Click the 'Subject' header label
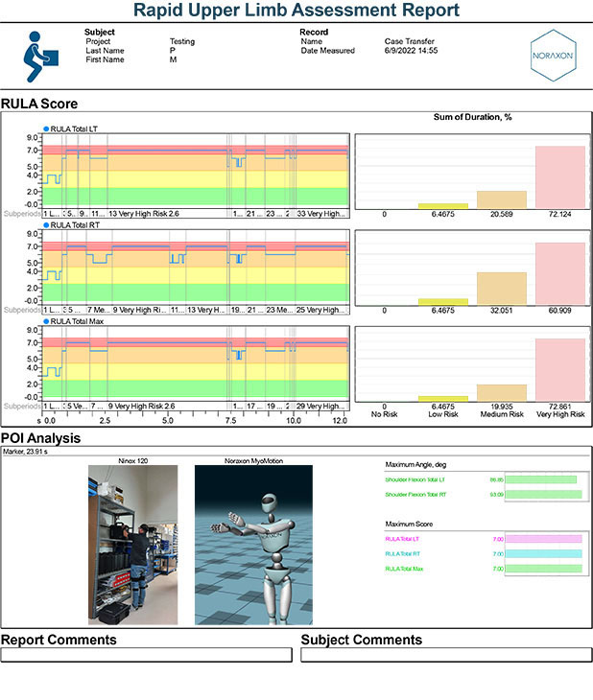This screenshot has height=700, width=593. click(99, 33)
